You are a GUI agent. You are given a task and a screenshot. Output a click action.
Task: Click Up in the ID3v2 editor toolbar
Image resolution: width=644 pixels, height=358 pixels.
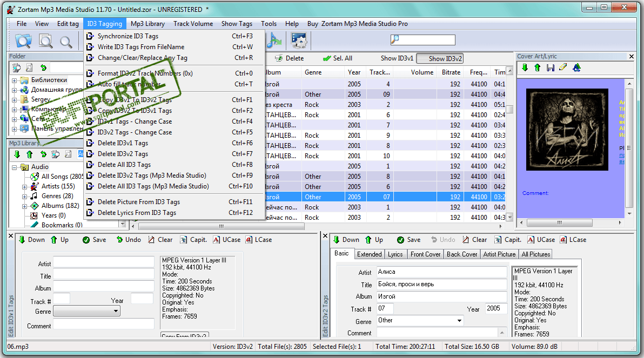pos(374,240)
